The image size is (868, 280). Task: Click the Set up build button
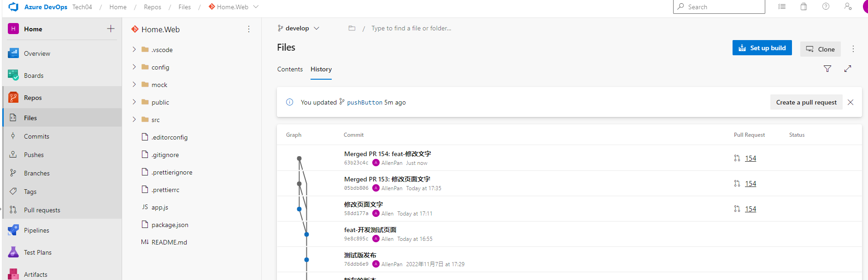click(x=762, y=48)
